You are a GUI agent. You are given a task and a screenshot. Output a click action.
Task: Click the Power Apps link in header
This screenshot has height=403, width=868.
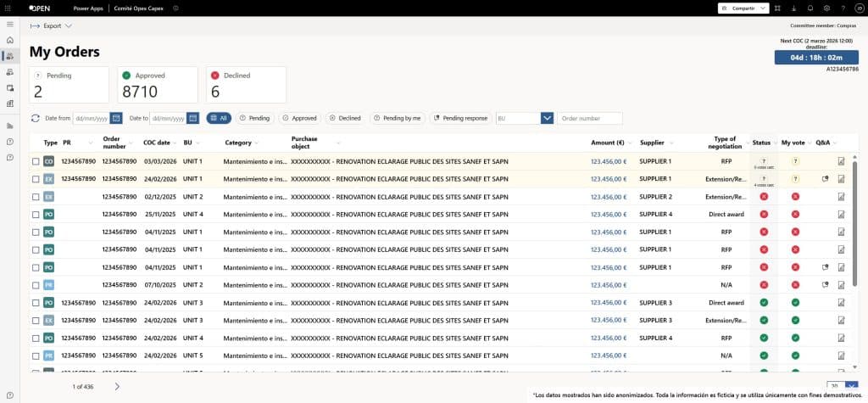87,8
